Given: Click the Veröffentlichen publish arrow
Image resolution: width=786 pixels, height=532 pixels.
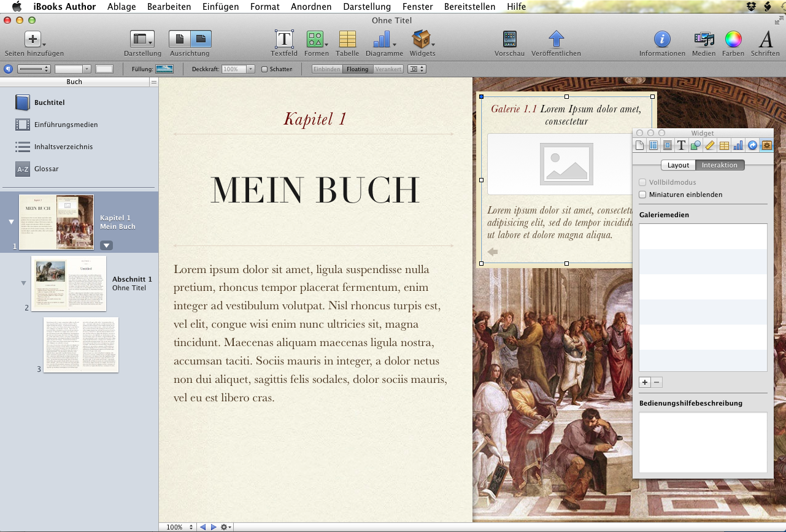Looking at the screenshot, I should point(556,40).
